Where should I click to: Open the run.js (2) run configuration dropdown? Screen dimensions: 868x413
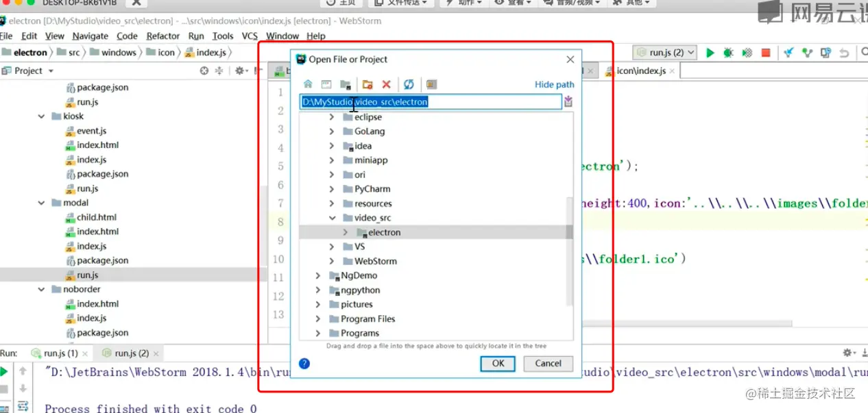[665, 53]
